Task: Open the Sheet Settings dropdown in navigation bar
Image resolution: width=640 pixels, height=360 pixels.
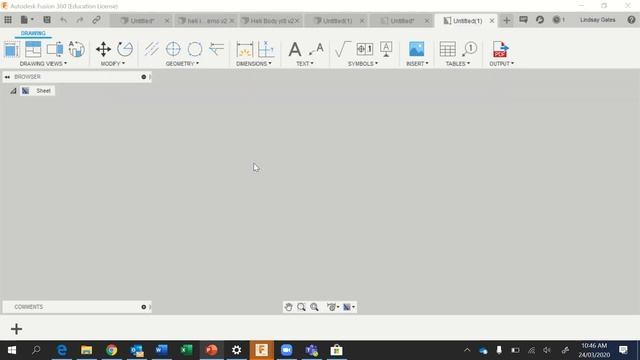Action: [348, 307]
